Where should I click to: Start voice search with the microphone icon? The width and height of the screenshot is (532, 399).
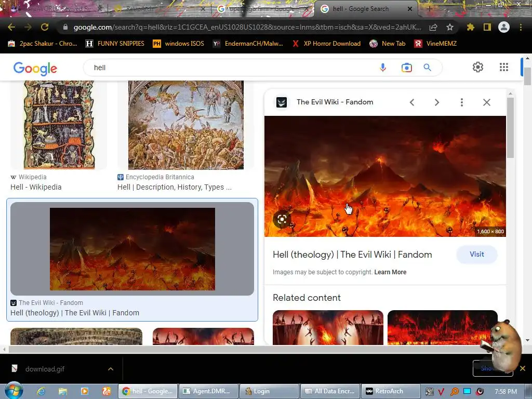pyautogui.click(x=383, y=68)
